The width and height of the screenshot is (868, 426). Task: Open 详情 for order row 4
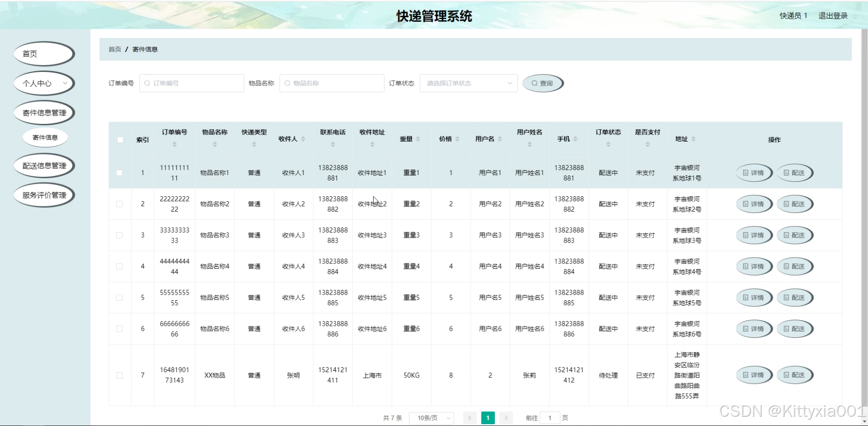(754, 266)
